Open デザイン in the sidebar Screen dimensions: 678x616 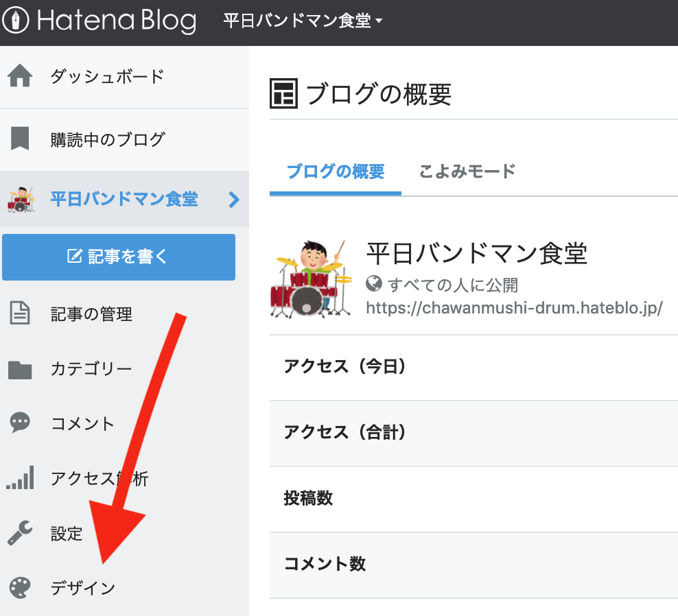click(83, 589)
